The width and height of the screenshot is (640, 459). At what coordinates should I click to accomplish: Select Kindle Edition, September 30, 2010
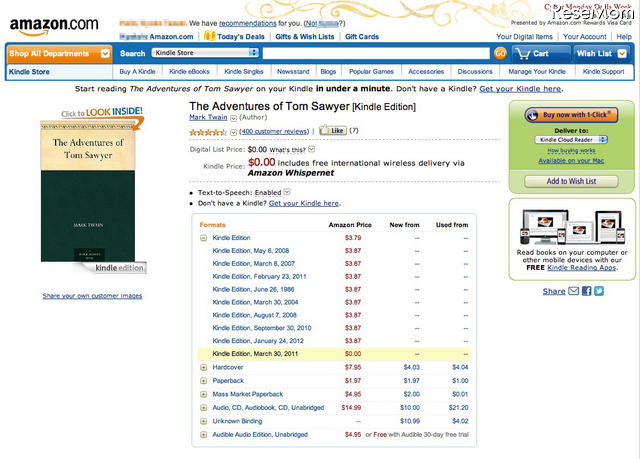[262, 328]
